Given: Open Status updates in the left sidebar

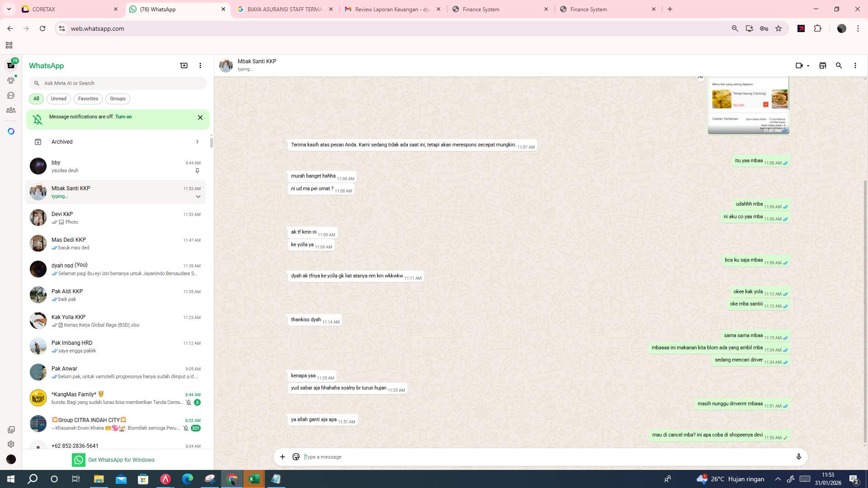Looking at the screenshot, I should pyautogui.click(x=11, y=80).
